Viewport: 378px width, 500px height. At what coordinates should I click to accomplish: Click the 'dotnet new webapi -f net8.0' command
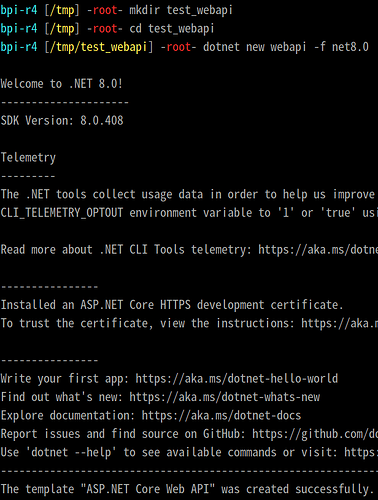click(x=286, y=47)
